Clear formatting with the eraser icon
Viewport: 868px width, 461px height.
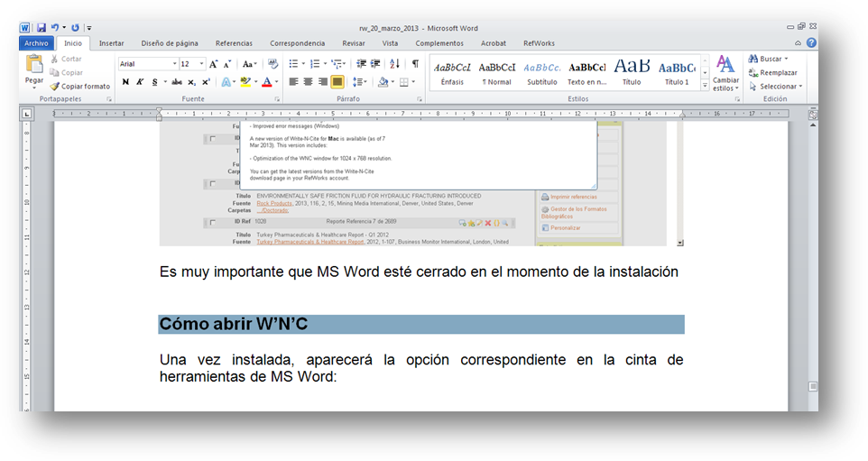pyautogui.click(x=272, y=64)
